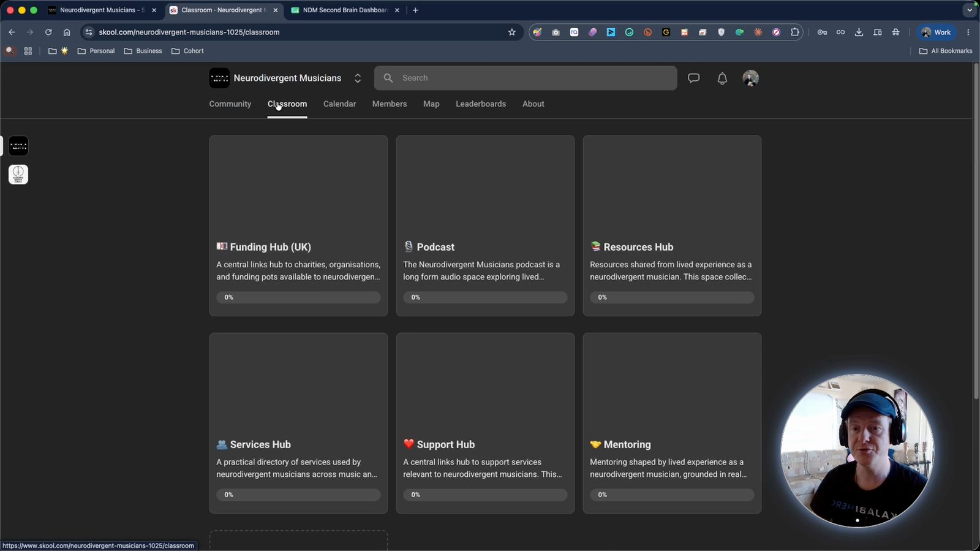This screenshot has width=980, height=551.
Task: Click the Services Hub progress bar
Action: pos(298,495)
